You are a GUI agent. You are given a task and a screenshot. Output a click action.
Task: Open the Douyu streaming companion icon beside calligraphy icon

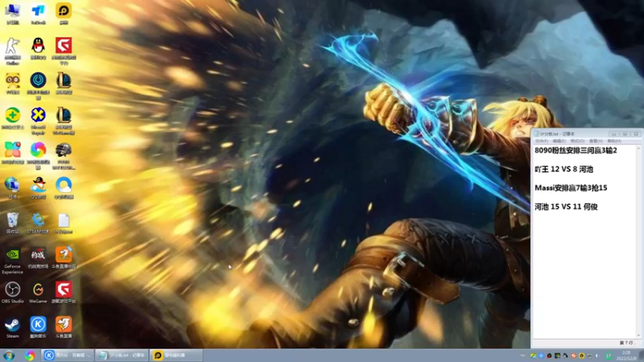click(64, 257)
